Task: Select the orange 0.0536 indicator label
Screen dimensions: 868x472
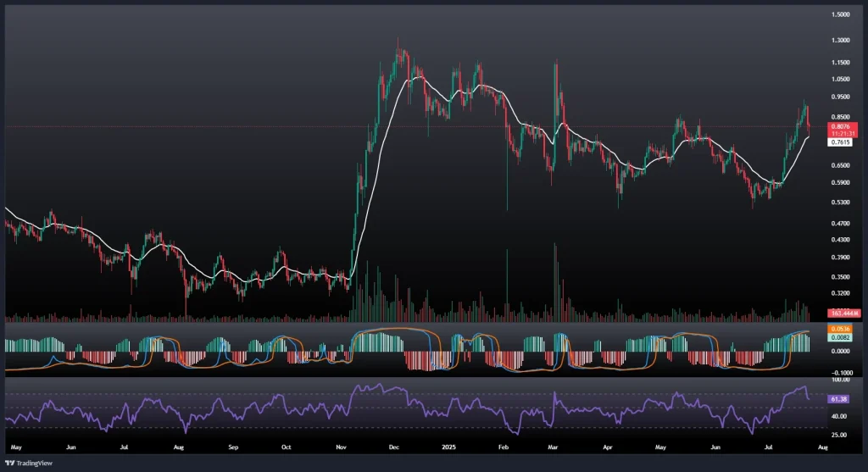Action: (x=817, y=329)
